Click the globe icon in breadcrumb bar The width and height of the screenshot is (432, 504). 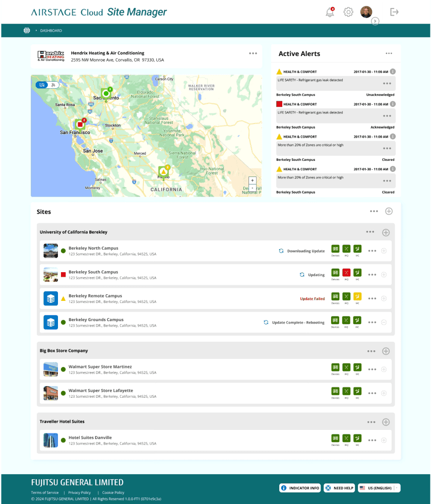[27, 31]
